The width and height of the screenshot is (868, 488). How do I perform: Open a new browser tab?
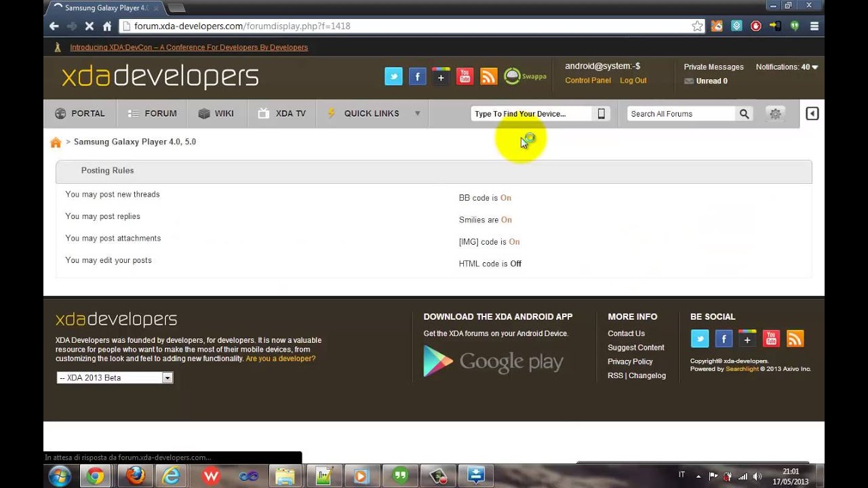pos(176,8)
